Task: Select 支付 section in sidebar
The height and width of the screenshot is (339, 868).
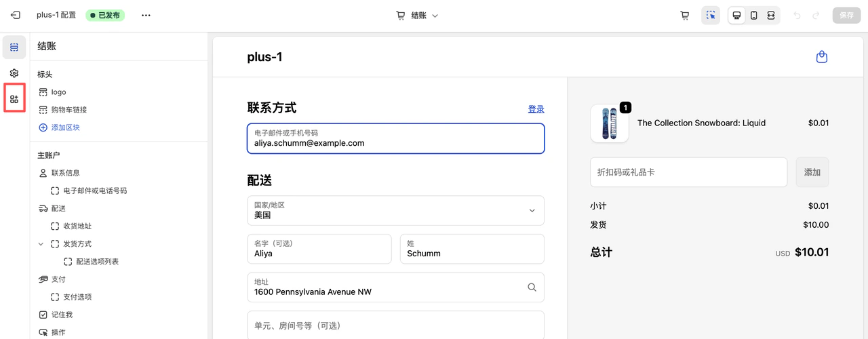Action: coord(58,279)
